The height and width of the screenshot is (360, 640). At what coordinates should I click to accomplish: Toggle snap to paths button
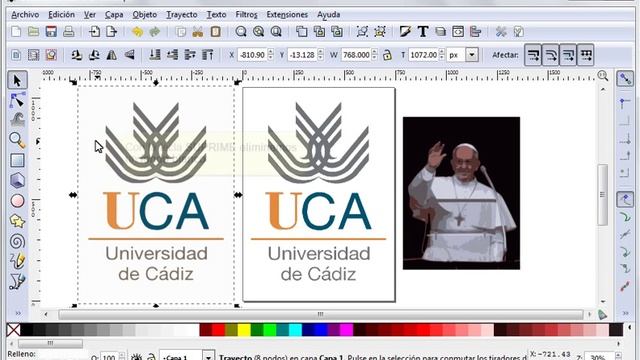coord(625,217)
